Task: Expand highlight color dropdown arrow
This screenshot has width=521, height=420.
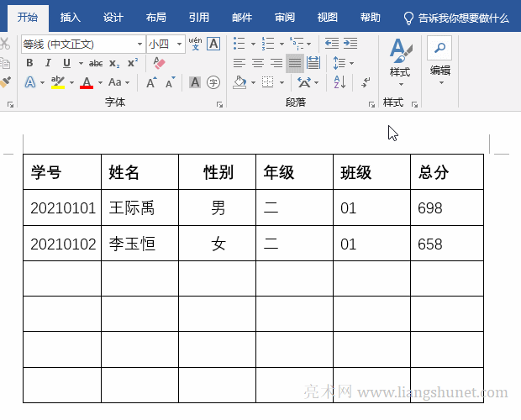Action: pyautogui.click(x=71, y=82)
